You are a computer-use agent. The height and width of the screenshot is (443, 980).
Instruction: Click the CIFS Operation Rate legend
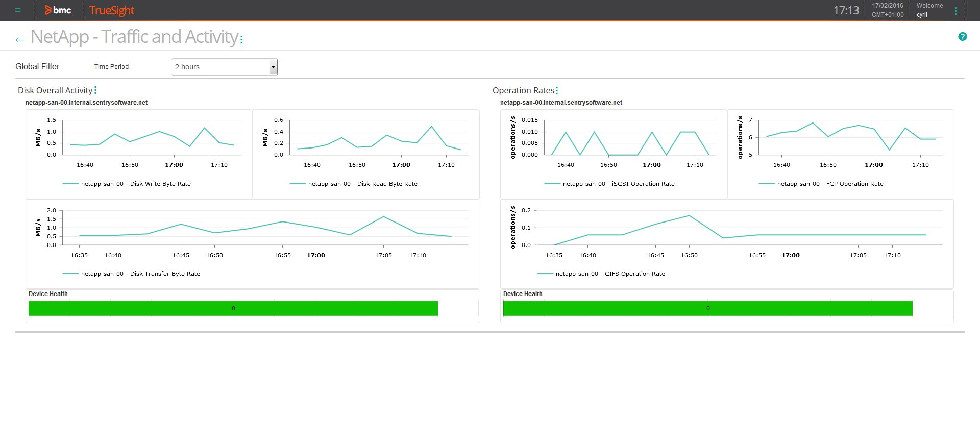601,274
